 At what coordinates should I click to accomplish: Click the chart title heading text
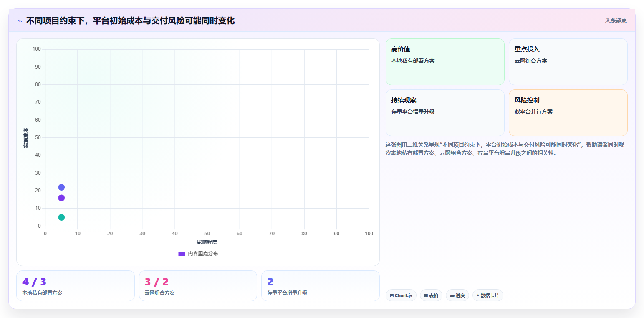(130, 20)
